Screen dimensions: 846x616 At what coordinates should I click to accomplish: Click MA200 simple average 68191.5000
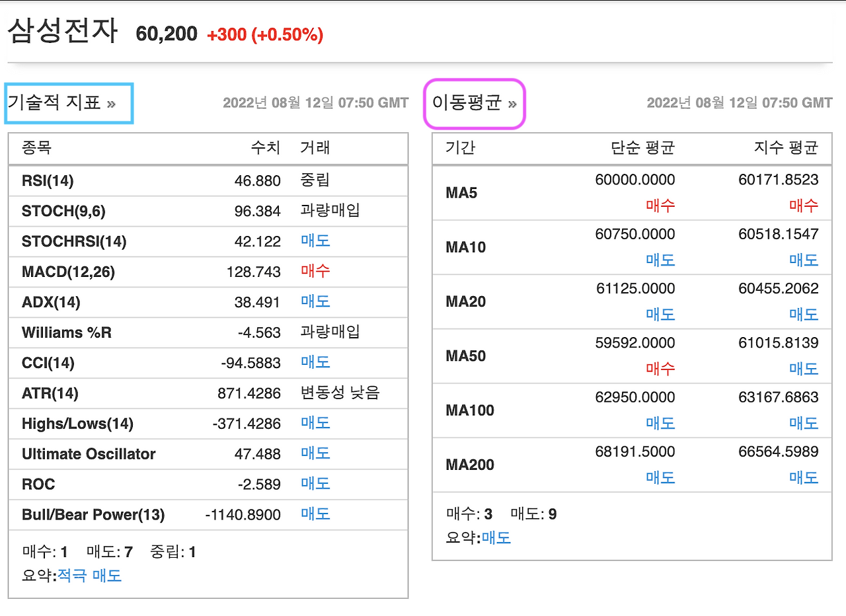[635, 451]
